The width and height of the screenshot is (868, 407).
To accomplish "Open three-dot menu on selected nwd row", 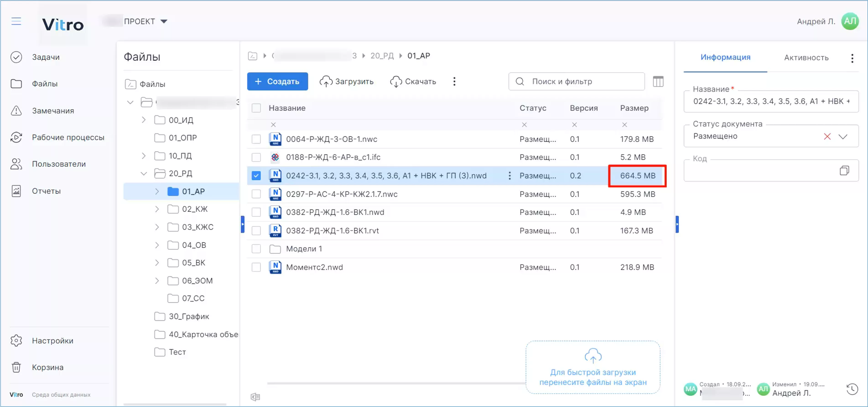I will (x=509, y=175).
